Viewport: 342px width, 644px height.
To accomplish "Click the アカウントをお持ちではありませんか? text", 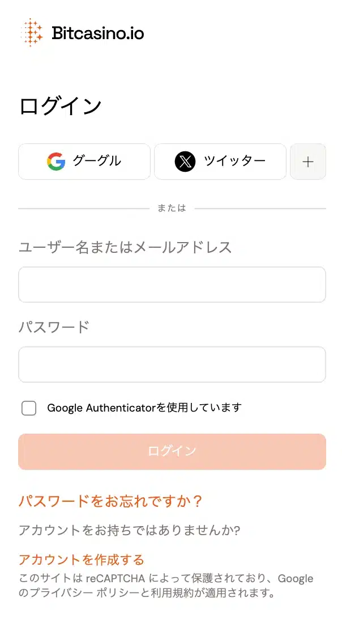I will click(130, 530).
